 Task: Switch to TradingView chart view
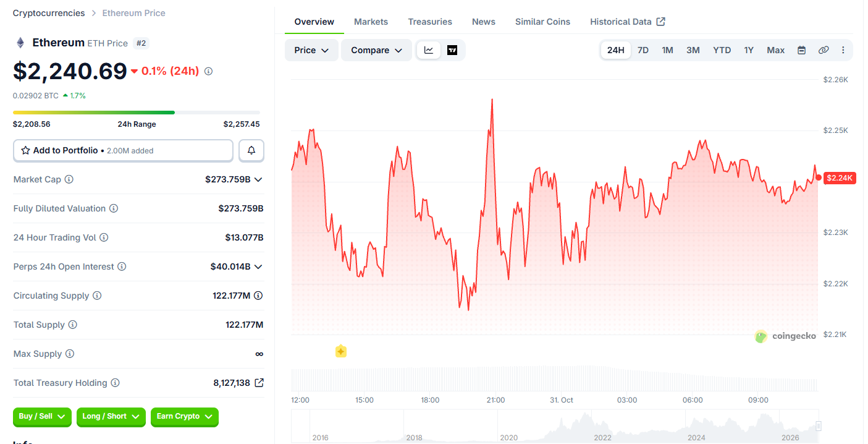[x=452, y=50]
